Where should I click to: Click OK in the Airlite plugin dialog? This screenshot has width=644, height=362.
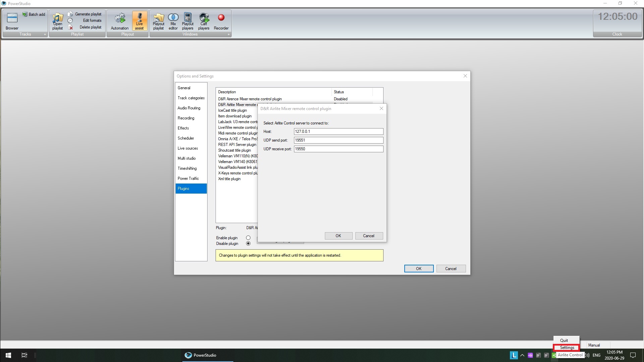(338, 236)
